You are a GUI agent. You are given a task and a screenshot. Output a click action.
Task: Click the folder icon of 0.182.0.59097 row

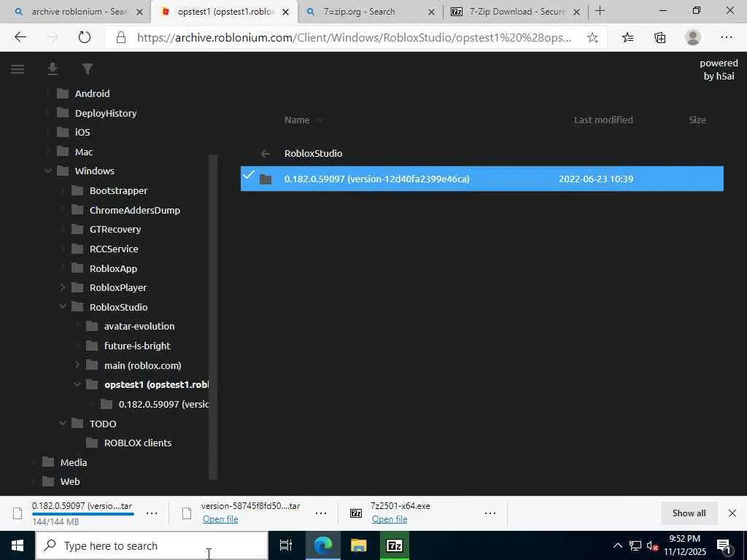coord(266,179)
